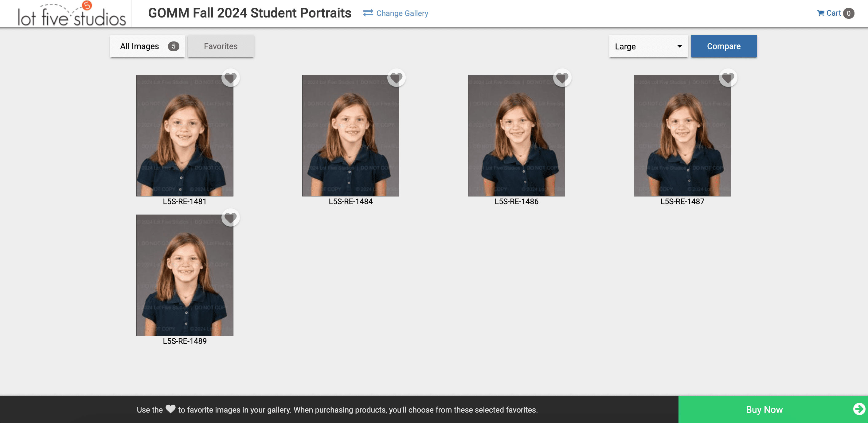This screenshot has height=423, width=868.
Task: Click the L5S-RE-1481 caption text
Action: click(x=185, y=201)
